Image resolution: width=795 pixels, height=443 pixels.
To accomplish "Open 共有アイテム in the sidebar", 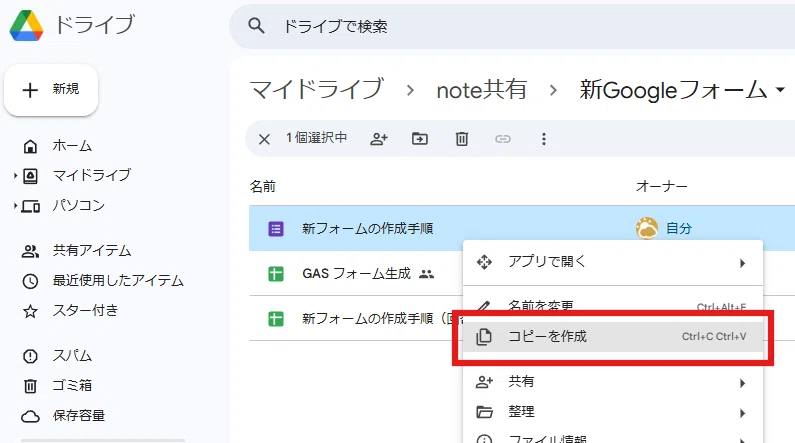I will (x=76, y=251).
